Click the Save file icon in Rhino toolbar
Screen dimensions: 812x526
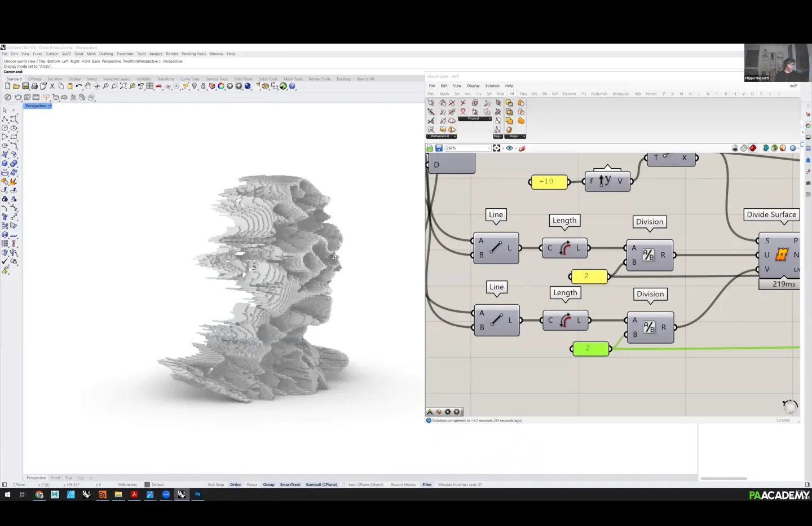[x=25, y=86]
